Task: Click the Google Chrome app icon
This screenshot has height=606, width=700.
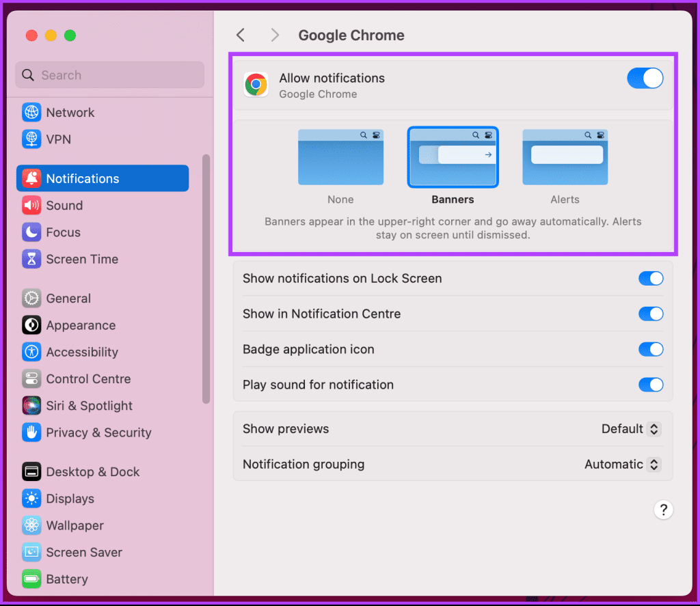Action: click(256, 84)
